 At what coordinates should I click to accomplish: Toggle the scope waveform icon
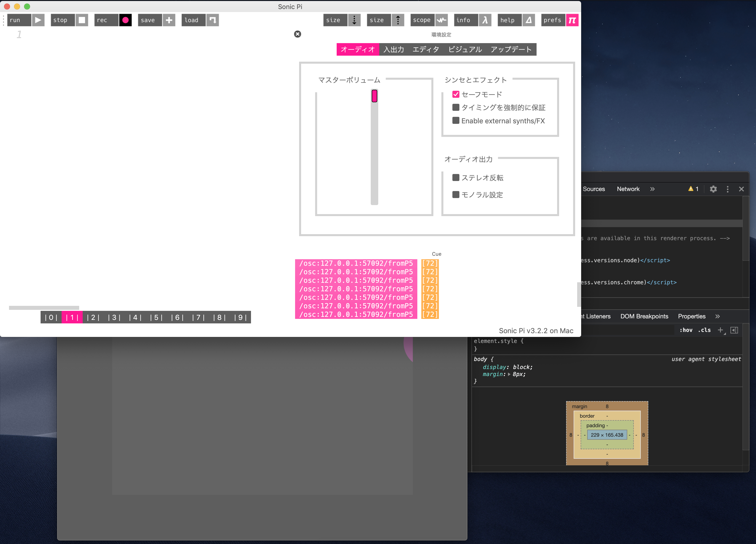click(441, 20)
